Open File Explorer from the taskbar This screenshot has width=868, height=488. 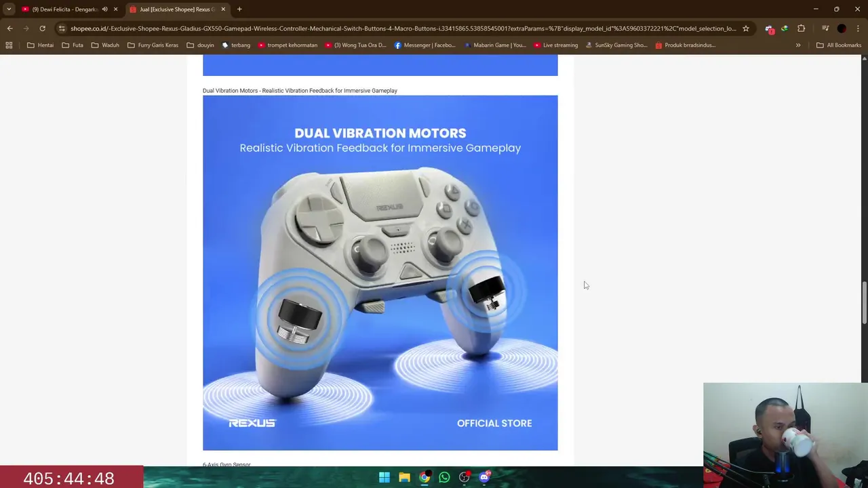click(x=404, y=477)
